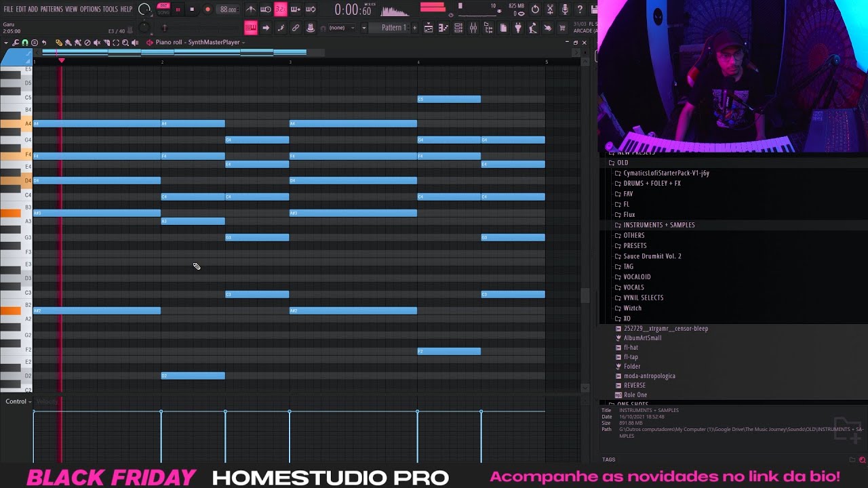Image resolution: width=868 pixels, height=488 pixels.
Task: Open the Plugin picker plug icon
Action: [518, 28]
